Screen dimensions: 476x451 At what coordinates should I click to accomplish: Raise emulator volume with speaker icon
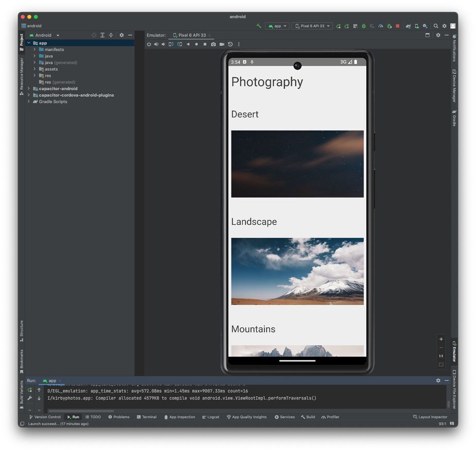tap(156, 44)
